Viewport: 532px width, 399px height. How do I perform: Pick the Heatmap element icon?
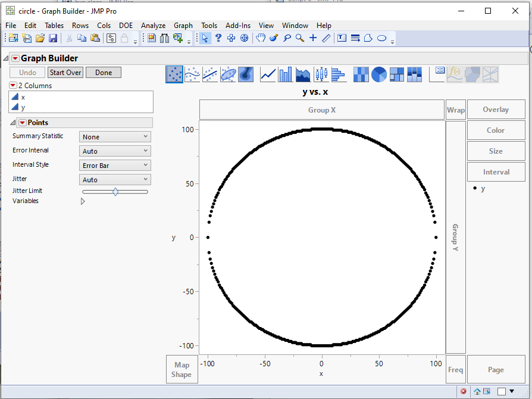point(361,74)
